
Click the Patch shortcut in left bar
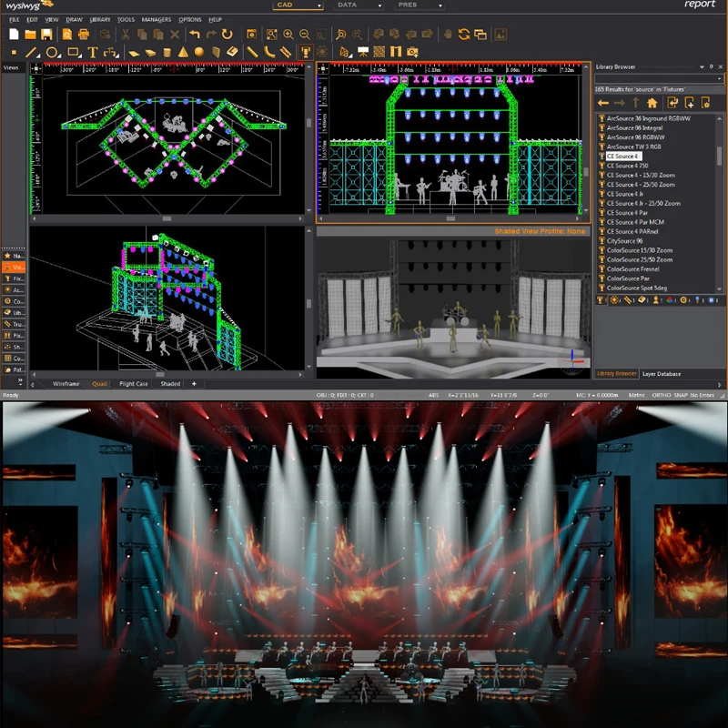coord(14,369)
